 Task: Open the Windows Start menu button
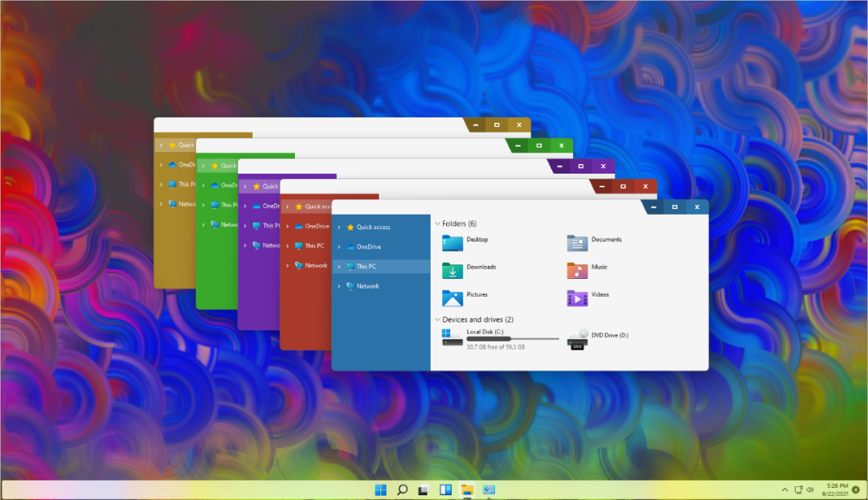pyautogui.click(x=381, y=490)
